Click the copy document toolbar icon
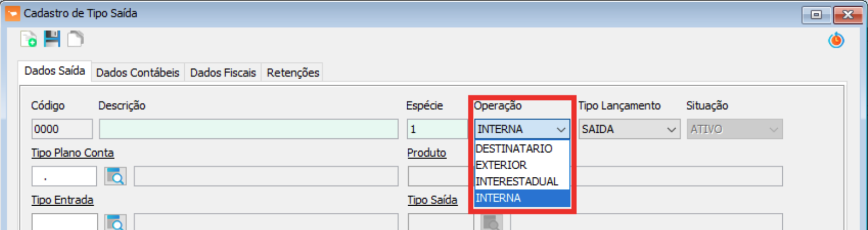This screenshot has width=868, height=230. [x=75, y=39]
